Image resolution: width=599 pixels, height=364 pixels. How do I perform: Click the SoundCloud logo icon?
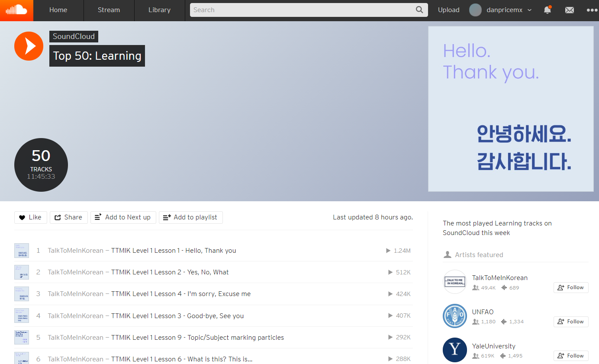[16, 10]
